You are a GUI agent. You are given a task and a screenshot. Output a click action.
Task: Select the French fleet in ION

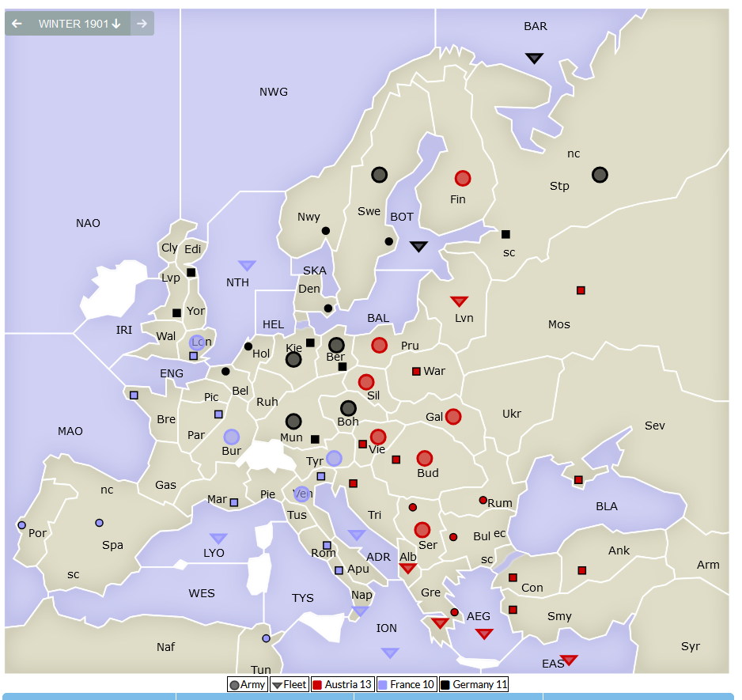pyautogui.click(x=390, y=653)
